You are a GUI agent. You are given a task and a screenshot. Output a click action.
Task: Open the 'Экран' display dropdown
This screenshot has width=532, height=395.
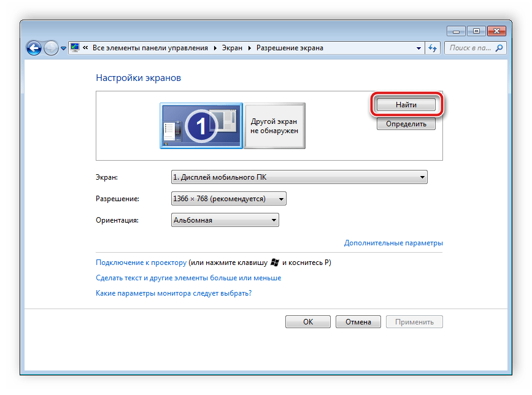coord(299,177)
